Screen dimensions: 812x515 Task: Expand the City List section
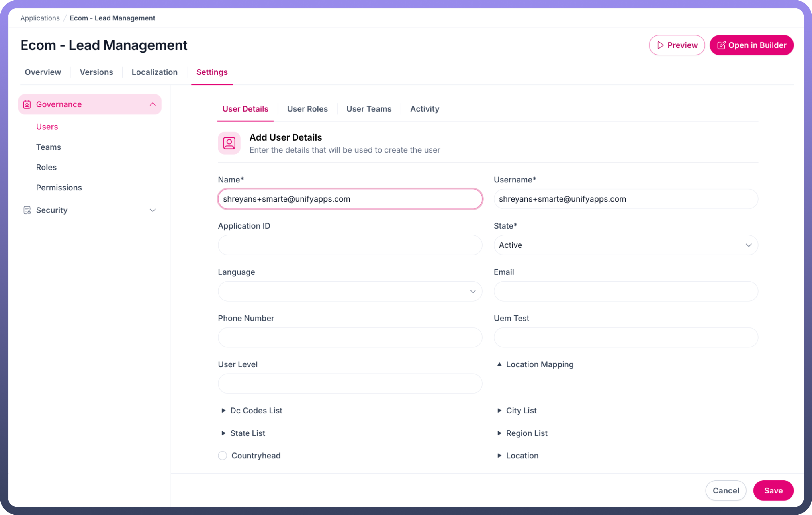[499, 410]
